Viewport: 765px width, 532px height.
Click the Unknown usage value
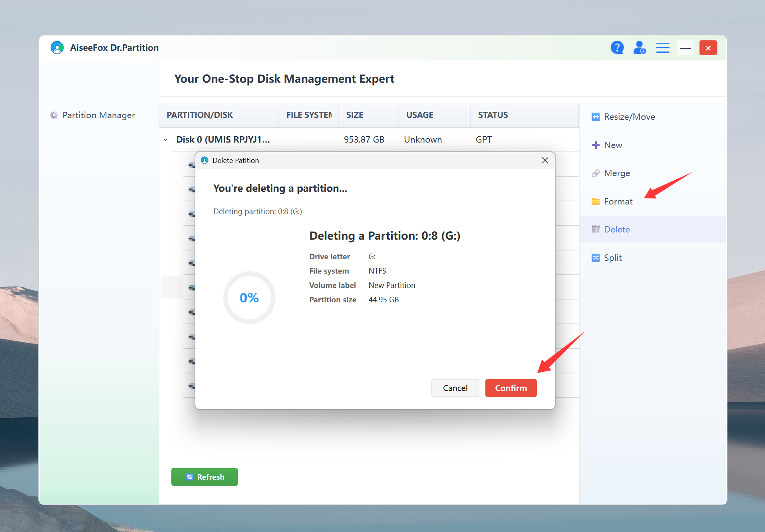pos(423,140)
